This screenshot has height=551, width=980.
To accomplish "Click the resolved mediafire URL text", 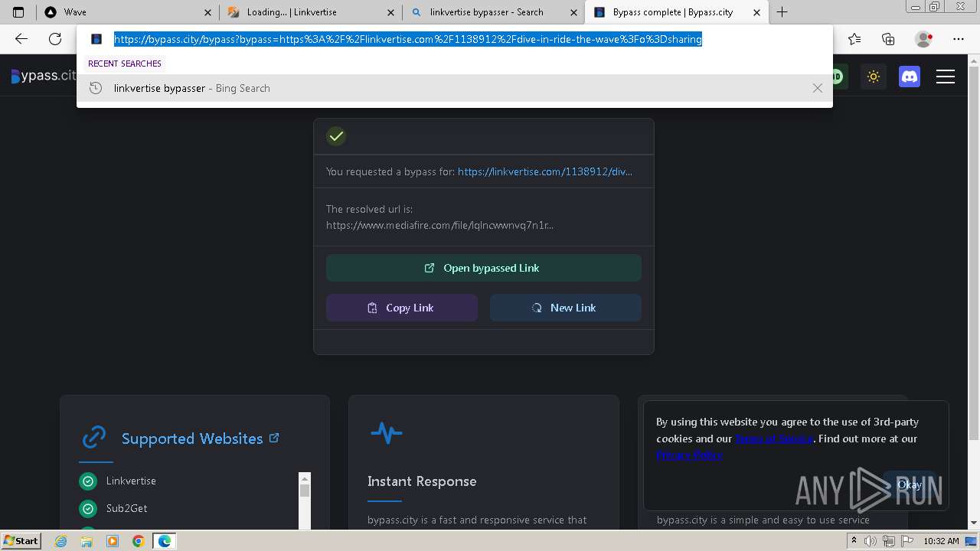I will pos(439,225).
